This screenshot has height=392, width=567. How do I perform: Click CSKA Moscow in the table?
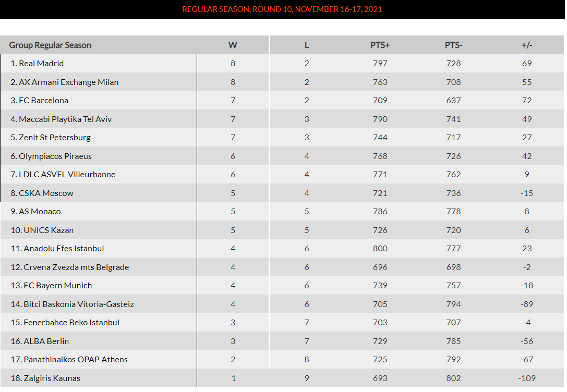tap(46, 193)
